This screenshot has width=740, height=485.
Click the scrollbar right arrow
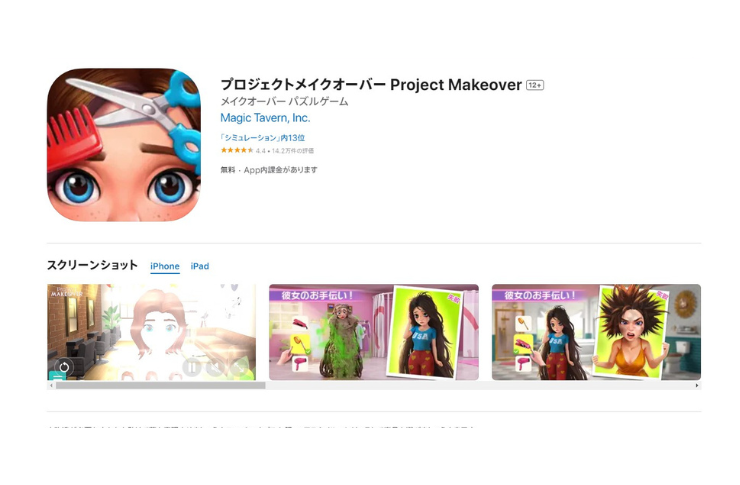click(x=697, y=385)
